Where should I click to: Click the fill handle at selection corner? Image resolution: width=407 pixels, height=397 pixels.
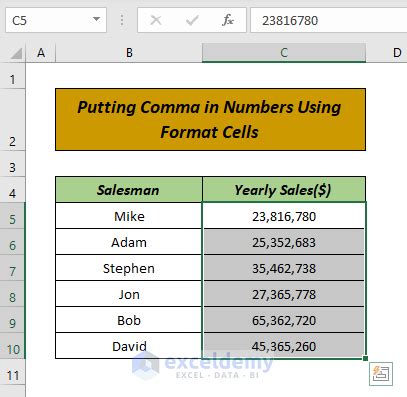366,358
